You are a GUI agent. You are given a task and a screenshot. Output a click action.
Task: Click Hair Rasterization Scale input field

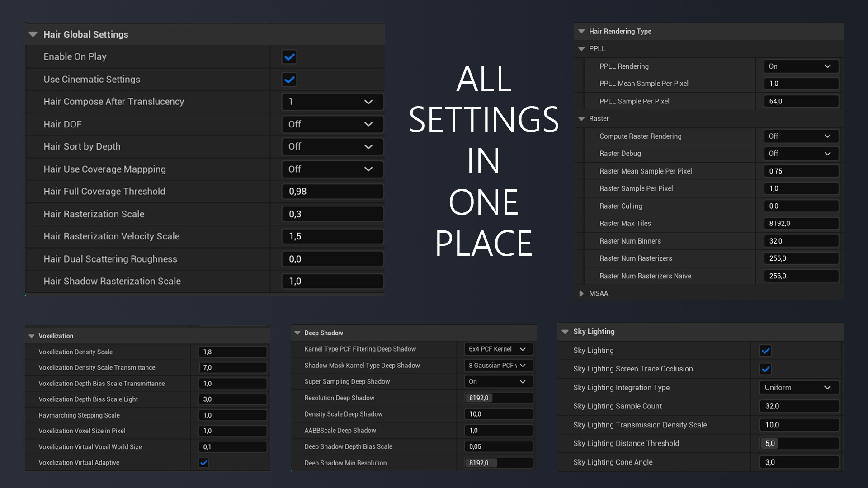[332, 214]
